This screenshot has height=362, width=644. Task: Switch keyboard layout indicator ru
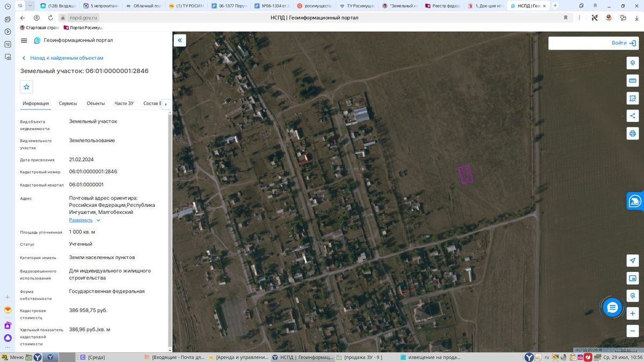click(547, 357)
